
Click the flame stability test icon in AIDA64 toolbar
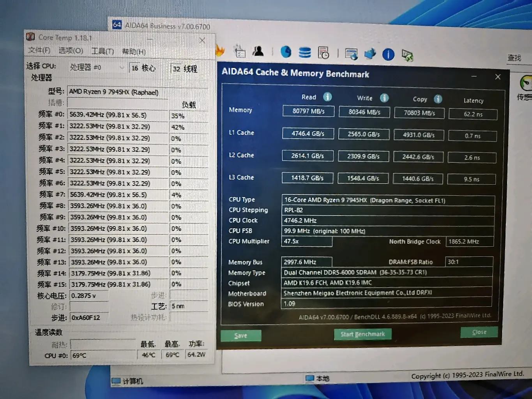(x=220, y=51)
